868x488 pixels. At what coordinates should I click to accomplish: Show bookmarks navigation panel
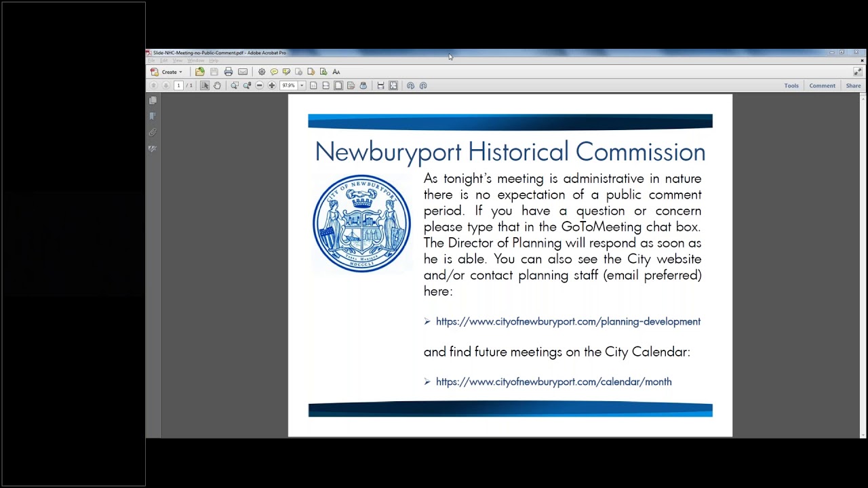click(x=153, y=117)
